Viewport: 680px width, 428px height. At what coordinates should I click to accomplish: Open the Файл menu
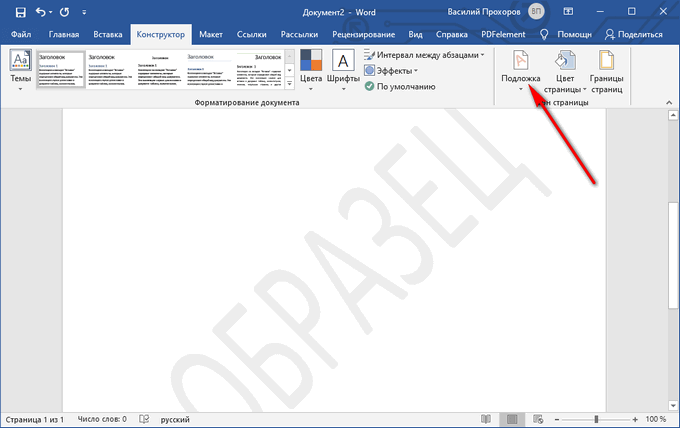20,33
